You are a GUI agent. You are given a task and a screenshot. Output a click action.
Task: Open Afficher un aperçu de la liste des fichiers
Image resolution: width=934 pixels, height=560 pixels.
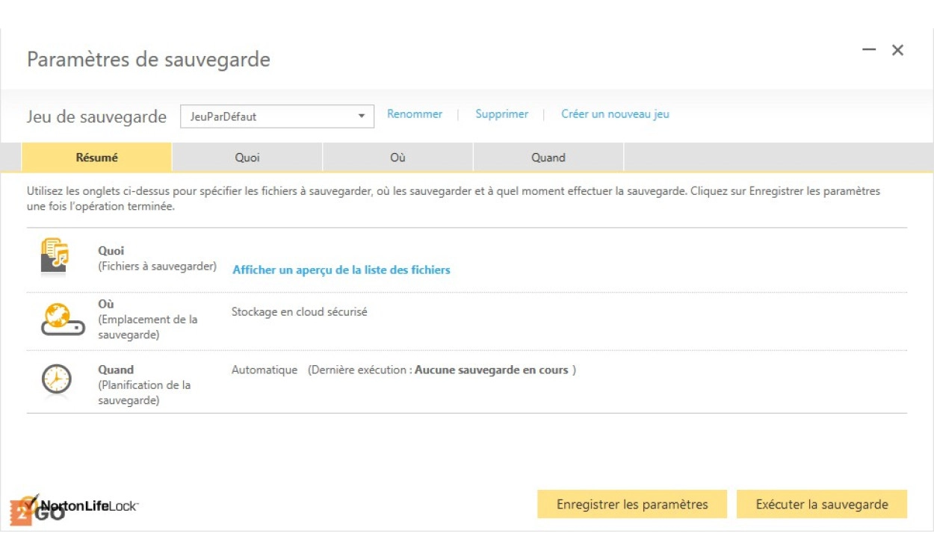coord(341,270)
